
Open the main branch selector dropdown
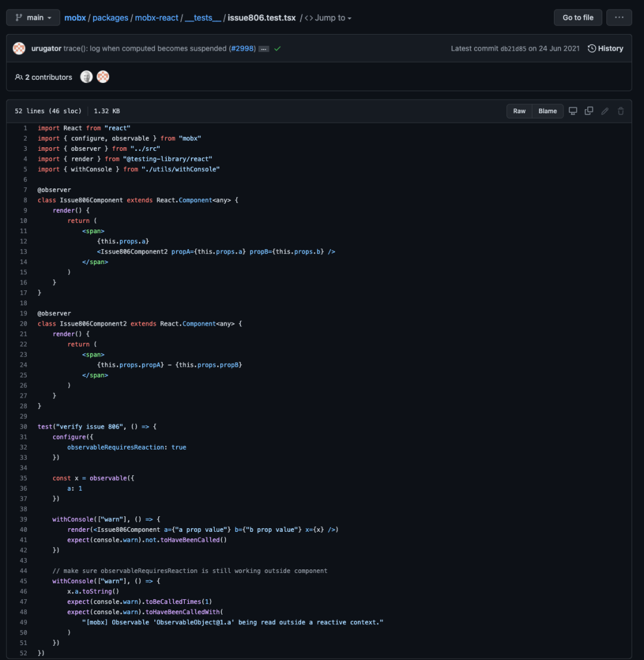[x=33, y=18]
